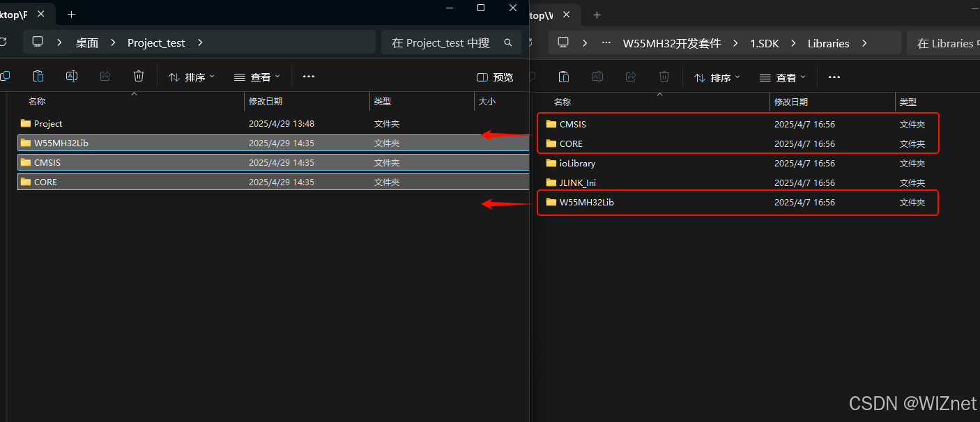The height and width of the screenshot is (422, 980).
Task: Click Paste icon in Libraries window toolbar
Action: coord(565,77)
